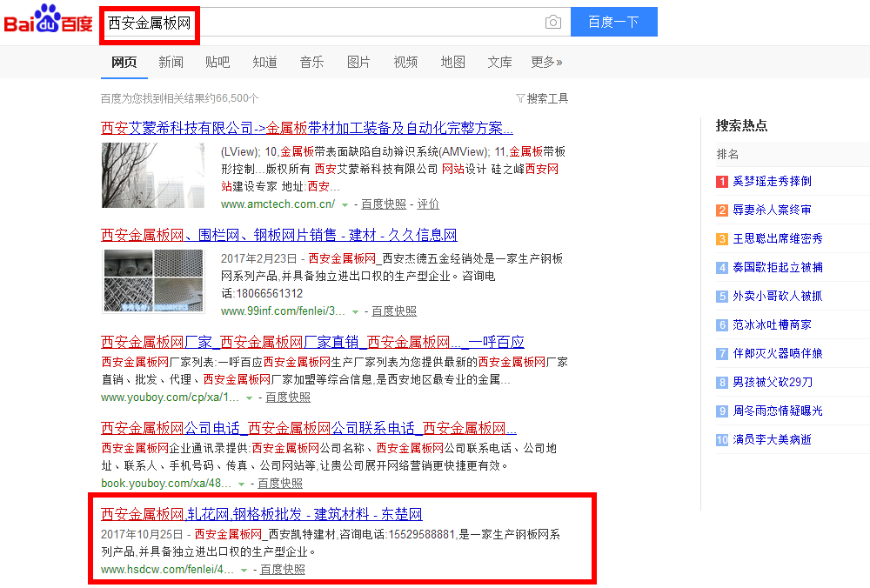Open hot search 奚梦瑶走秀摔倒
The width and height of the screenshot is (870, 588).
(772, 182)
